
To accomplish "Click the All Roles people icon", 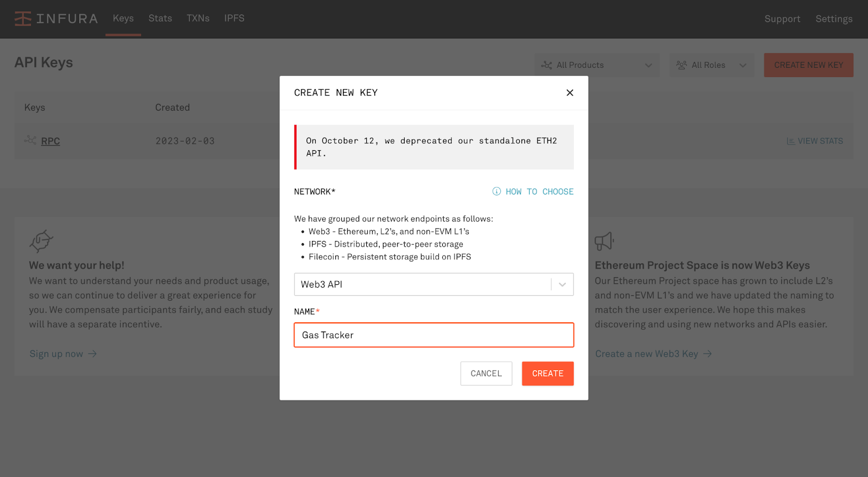I will (x=681, y=65).
